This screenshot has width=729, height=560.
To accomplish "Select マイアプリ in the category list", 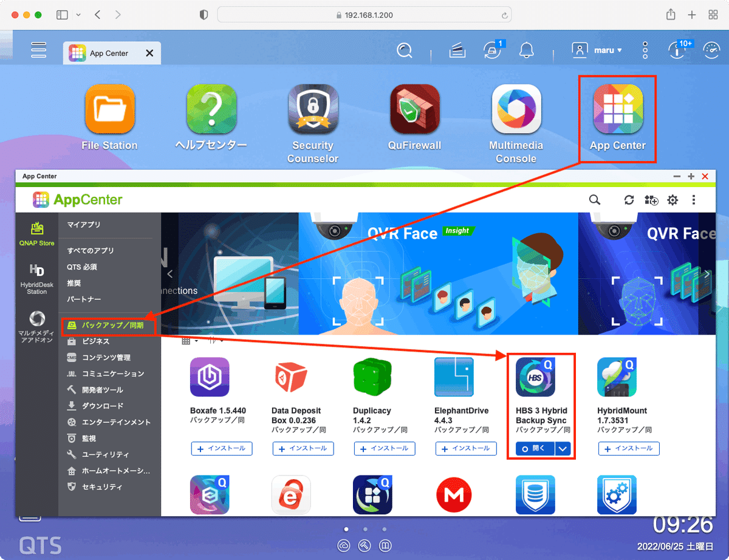I will click(x=84, y=225).
